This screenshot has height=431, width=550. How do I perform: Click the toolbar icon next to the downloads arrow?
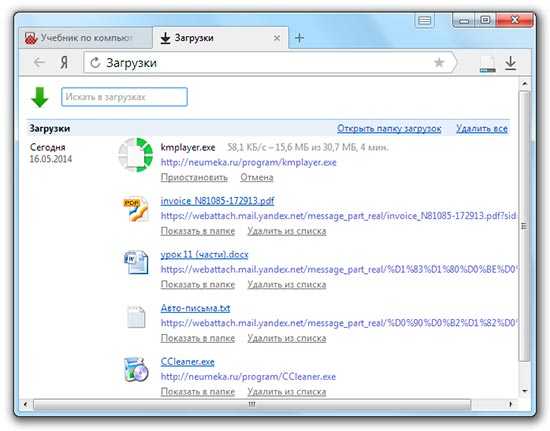click(488, 65)
